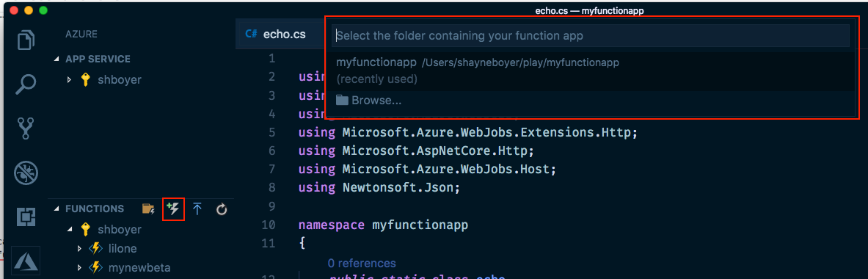This screenshot has height=279, width=868.
Task: Refresh the Functions panel
Action: pyautogui.click(x=222, y=209)
